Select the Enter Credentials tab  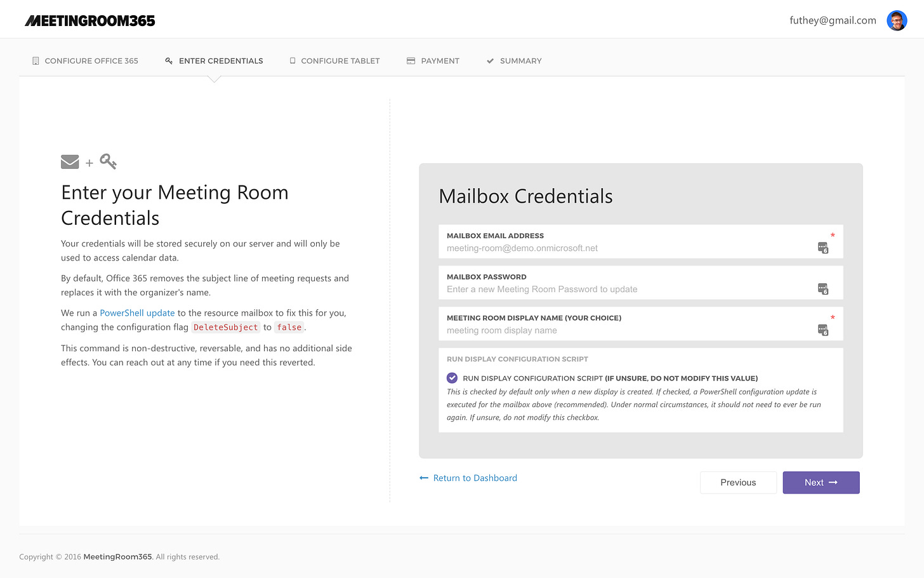click(214, 61)
